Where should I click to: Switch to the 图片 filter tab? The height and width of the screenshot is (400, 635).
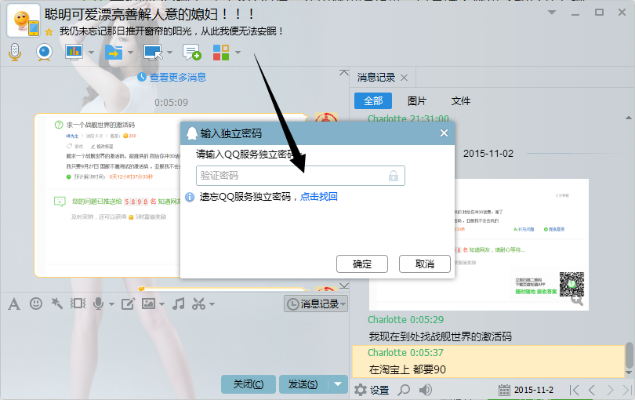click(417, 101)
